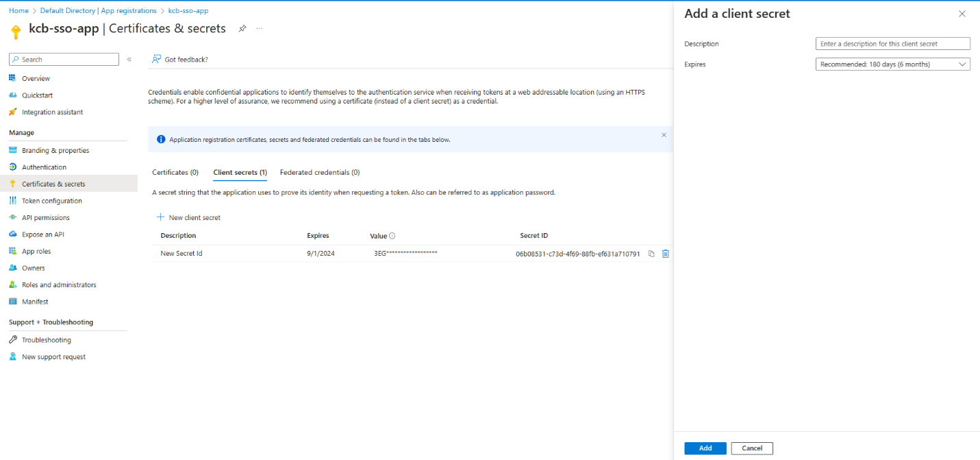Screen dimensions: 980x460
Task: Click the Secret ID column header
Action: (x=534, y=236)
